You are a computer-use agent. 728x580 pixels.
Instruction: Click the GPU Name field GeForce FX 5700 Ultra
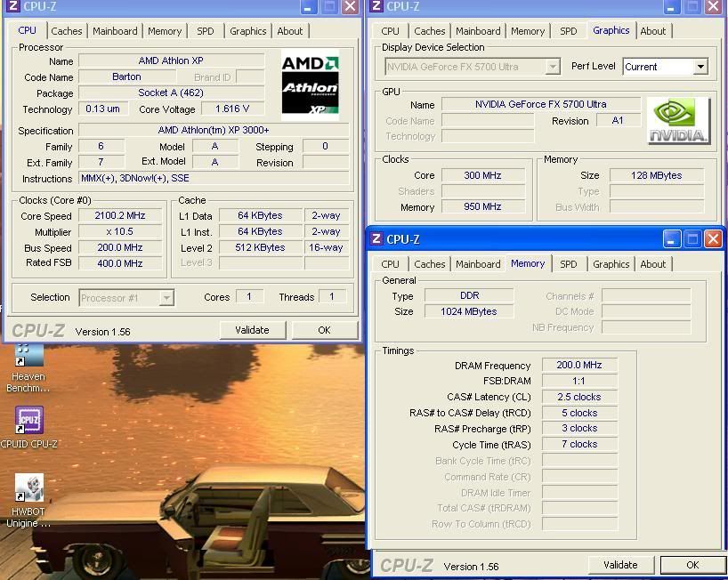[541, 104]
